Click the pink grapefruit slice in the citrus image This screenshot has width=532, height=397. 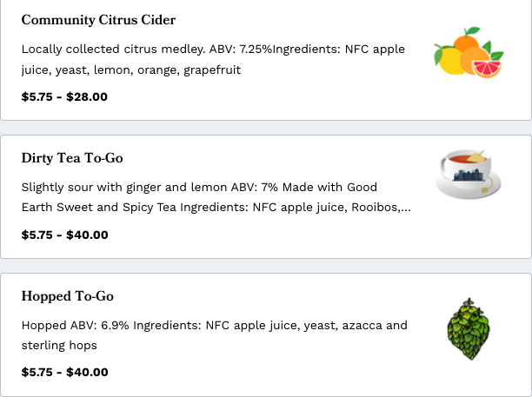(487, 69)
